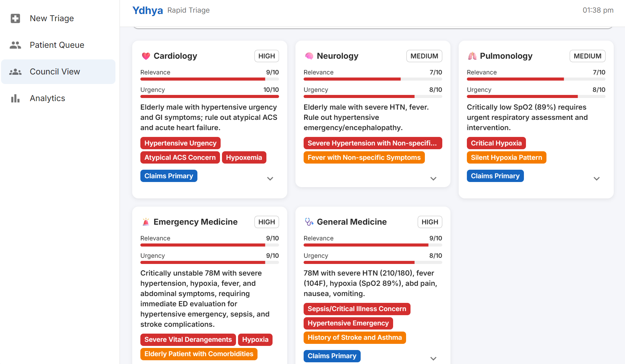The height and width of the screenshot is (364, 625).
Task: Click the Ydhya app logo title
Action: pos(148,11)
